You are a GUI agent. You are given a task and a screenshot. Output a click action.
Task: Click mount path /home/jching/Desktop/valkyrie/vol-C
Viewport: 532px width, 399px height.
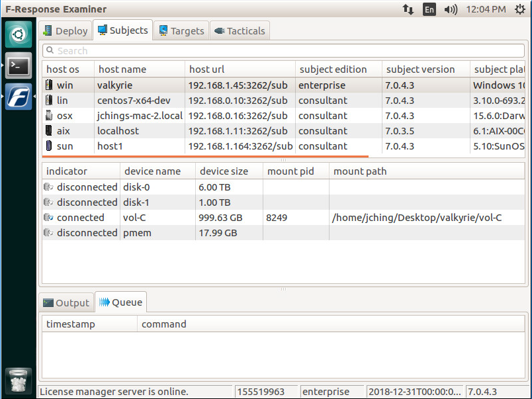click(x=417, y=218)
